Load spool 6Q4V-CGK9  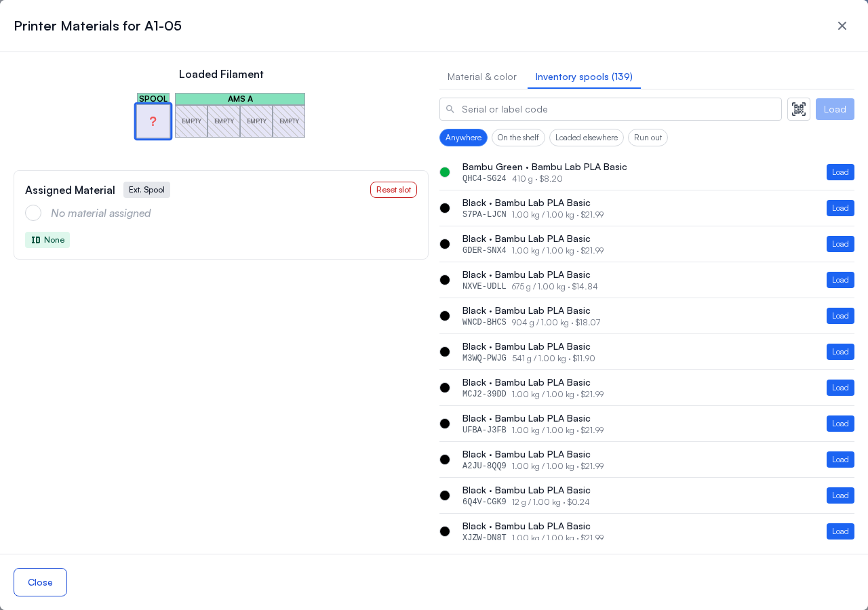click(x=840, y=495)
